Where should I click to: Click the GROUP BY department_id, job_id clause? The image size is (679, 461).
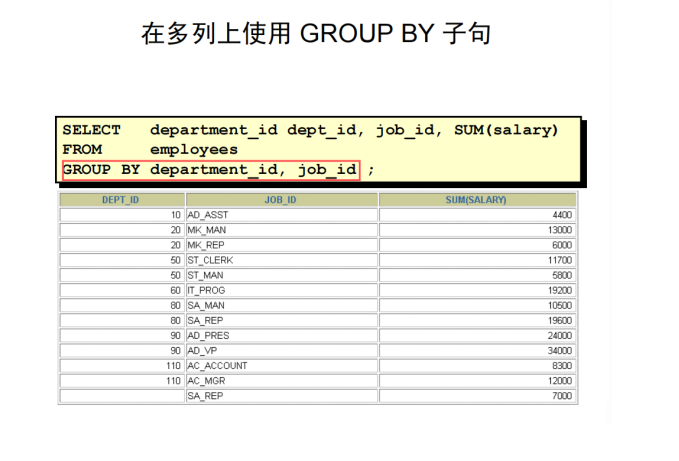click(x=211, y=170)
